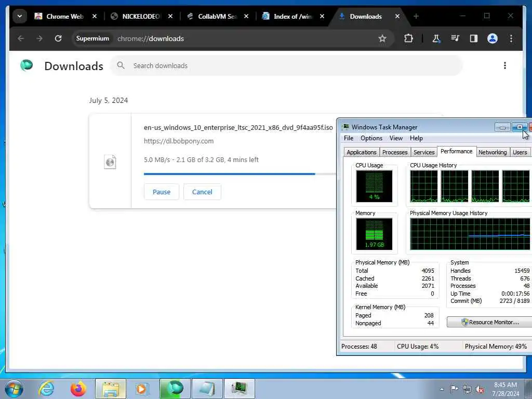532x399 pixels.
Task: Close the Downloads tab
Action: (397, 16)
